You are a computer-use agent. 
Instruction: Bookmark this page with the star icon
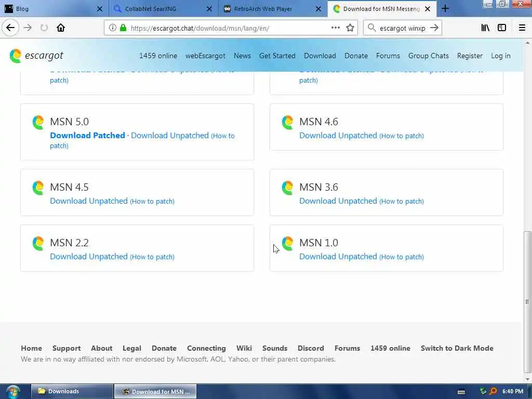coord(350,28)
